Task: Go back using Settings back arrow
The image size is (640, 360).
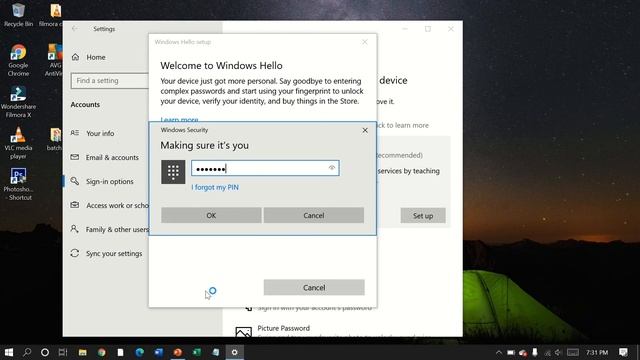Action: click(x=74, y=29)
